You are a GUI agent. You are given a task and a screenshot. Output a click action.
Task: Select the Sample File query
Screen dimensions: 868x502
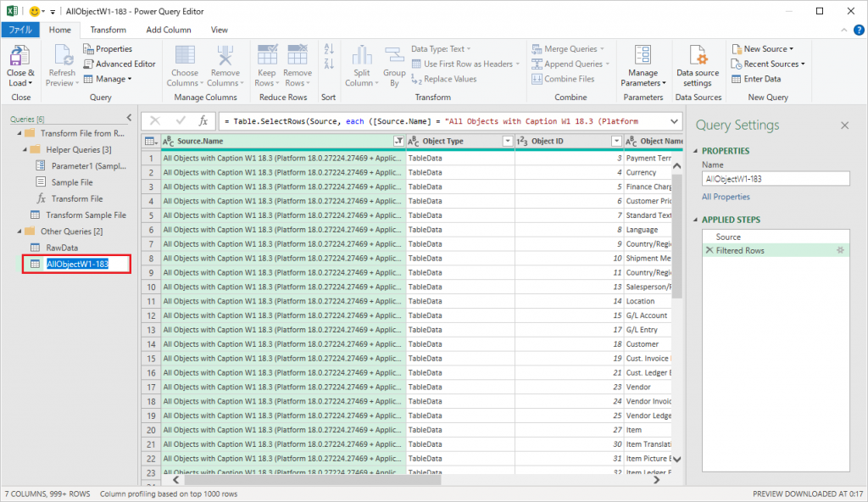tap(72, 182)
